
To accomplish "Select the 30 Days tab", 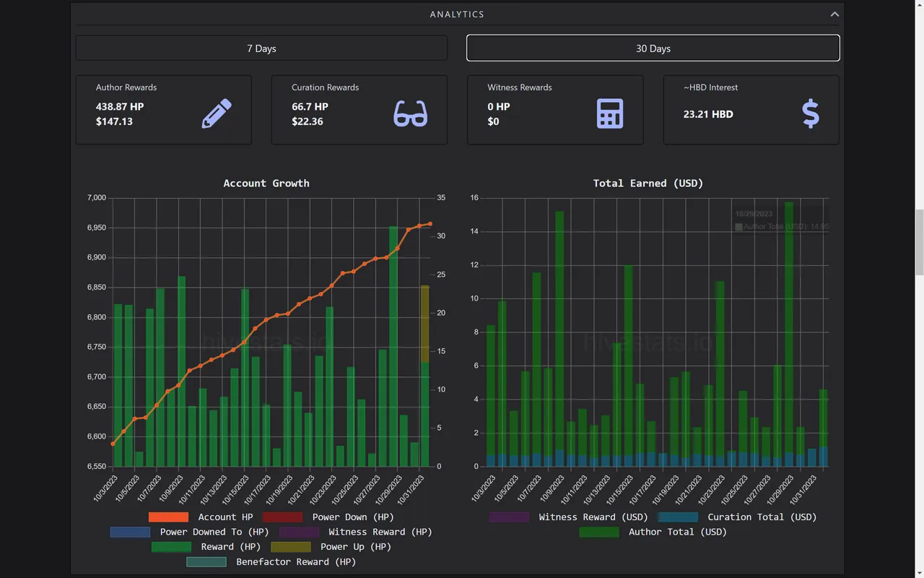I will coord(653,48).
